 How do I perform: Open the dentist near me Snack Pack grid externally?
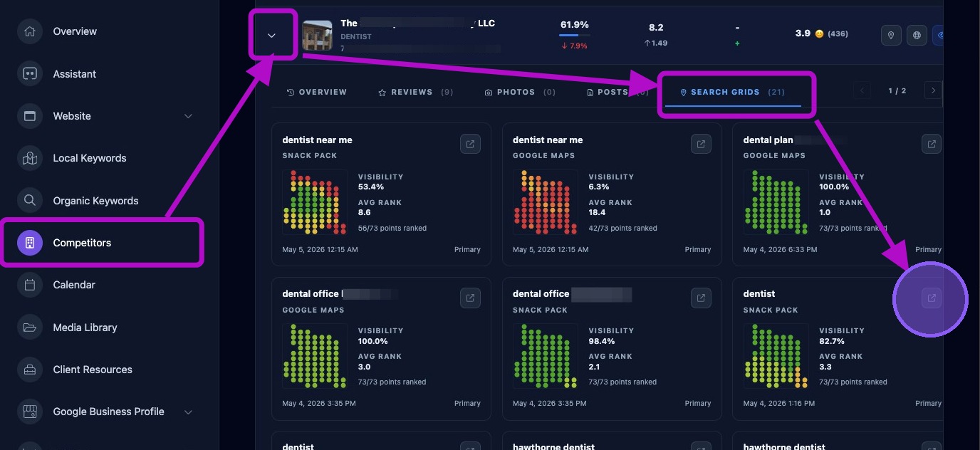[x=470, y=145]
